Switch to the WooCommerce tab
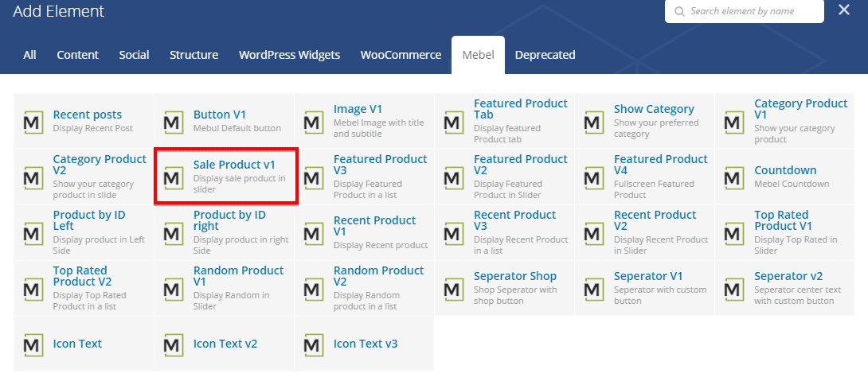Viewport: 868px width, 385px height. click(x=401, y=55)
